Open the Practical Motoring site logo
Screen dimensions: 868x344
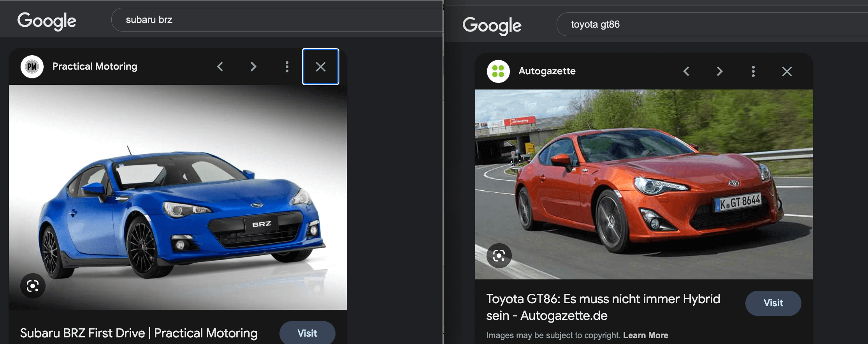coord(32,67)
